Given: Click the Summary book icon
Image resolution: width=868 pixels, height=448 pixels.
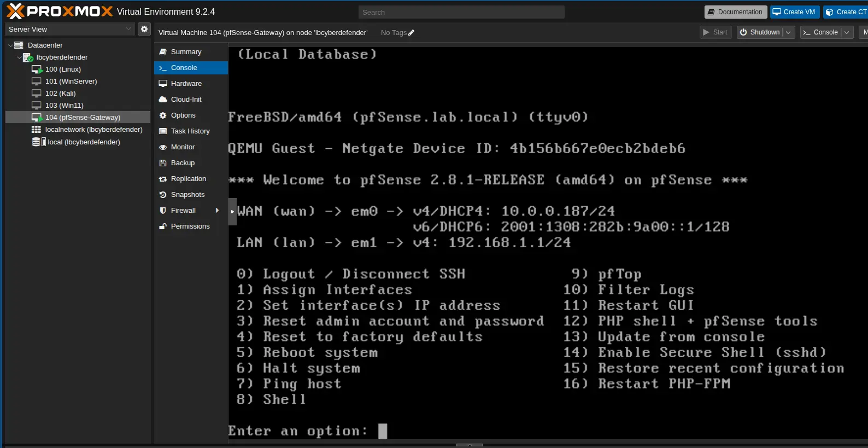Looking at the screenshot, I should (162, 52).
